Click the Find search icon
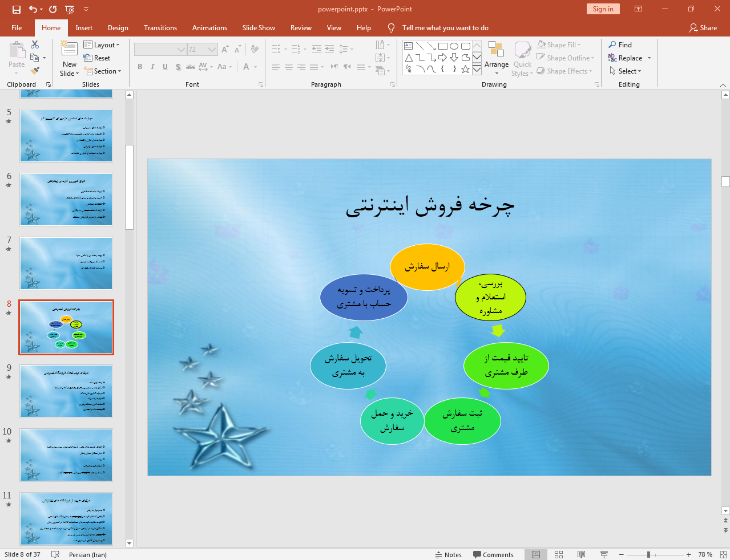This screenshot has height=560, width=730. tap(620, 45)
